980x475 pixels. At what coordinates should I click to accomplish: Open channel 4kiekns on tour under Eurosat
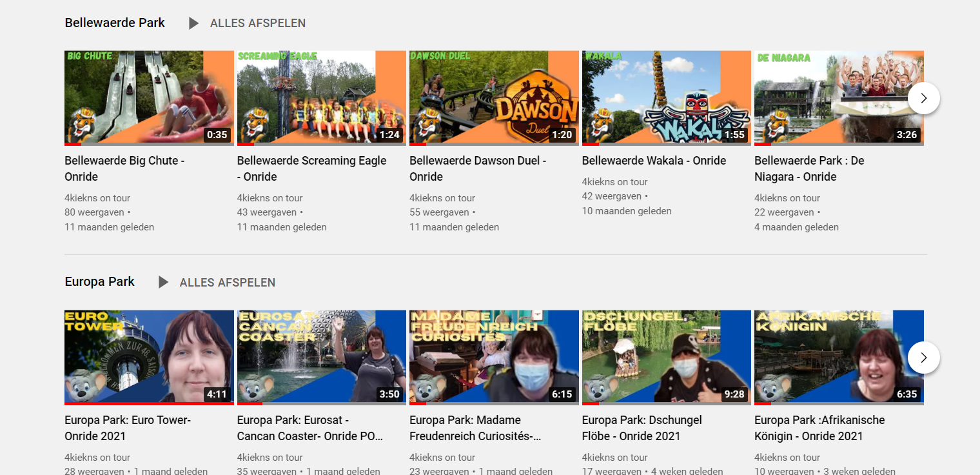(x=270, y=458)
